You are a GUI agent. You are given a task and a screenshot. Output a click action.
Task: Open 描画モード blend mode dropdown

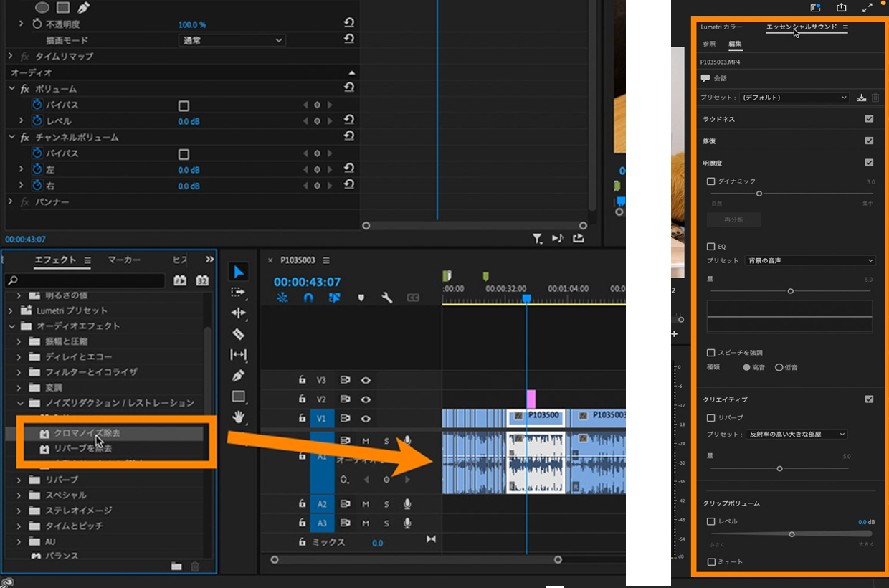232,40
